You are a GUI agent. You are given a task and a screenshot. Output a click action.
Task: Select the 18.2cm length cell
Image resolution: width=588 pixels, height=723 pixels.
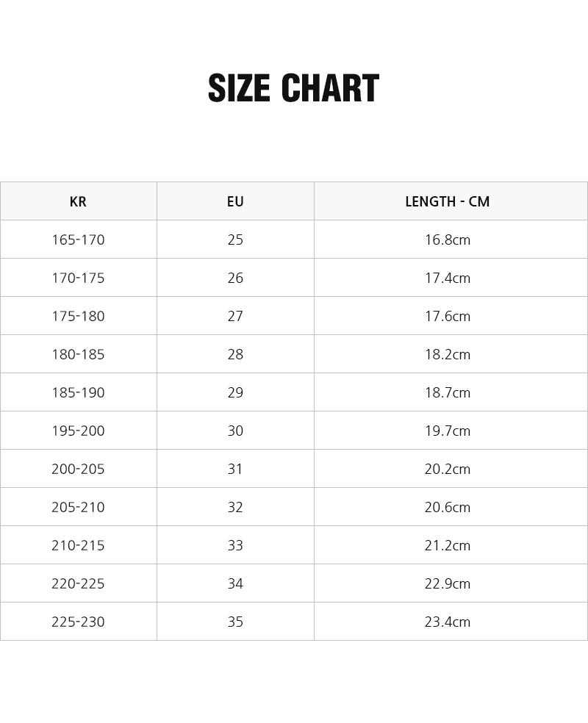coord(447,354)
